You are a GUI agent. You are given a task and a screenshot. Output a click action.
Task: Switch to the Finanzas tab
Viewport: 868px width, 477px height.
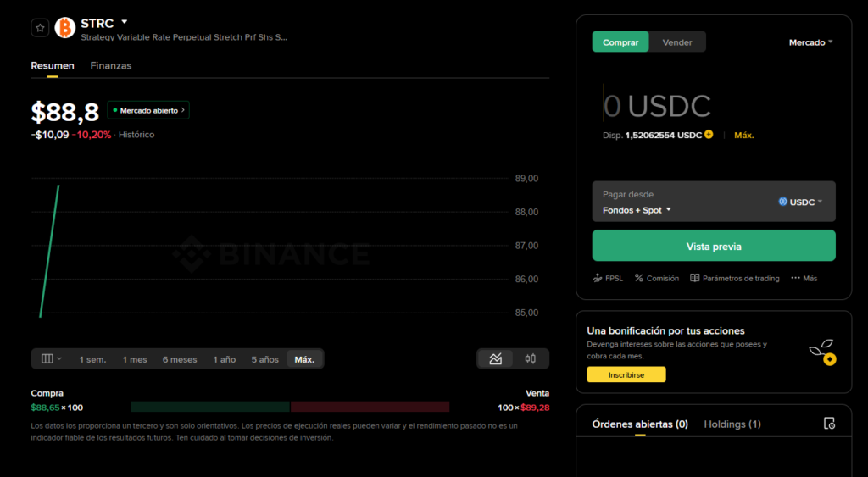tap(111, 66)
